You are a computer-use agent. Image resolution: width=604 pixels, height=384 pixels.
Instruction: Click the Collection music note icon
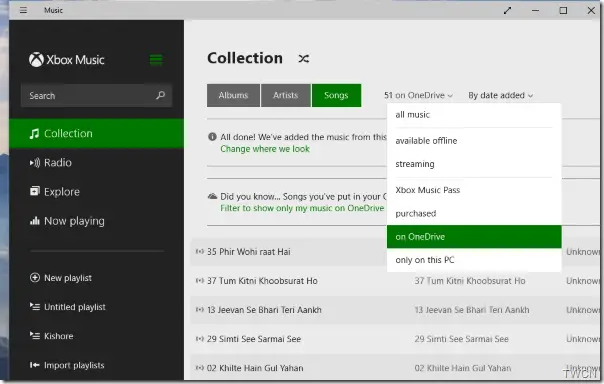pos(35,134)
